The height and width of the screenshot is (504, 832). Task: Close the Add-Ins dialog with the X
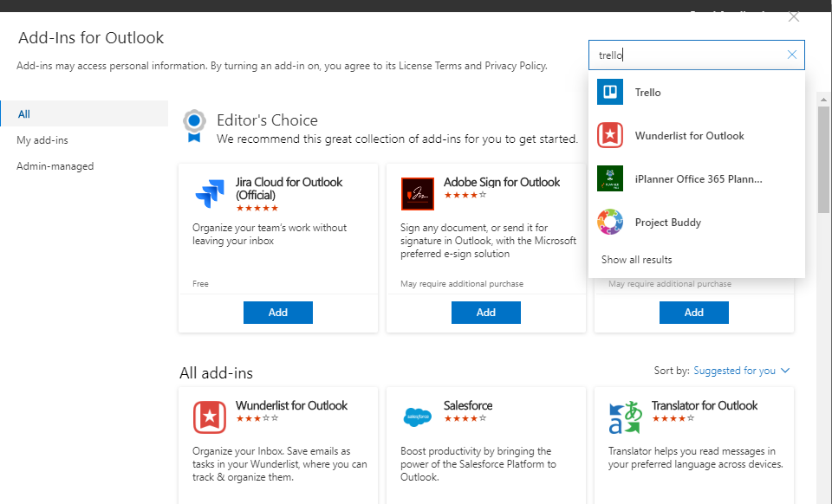point(794,17)
